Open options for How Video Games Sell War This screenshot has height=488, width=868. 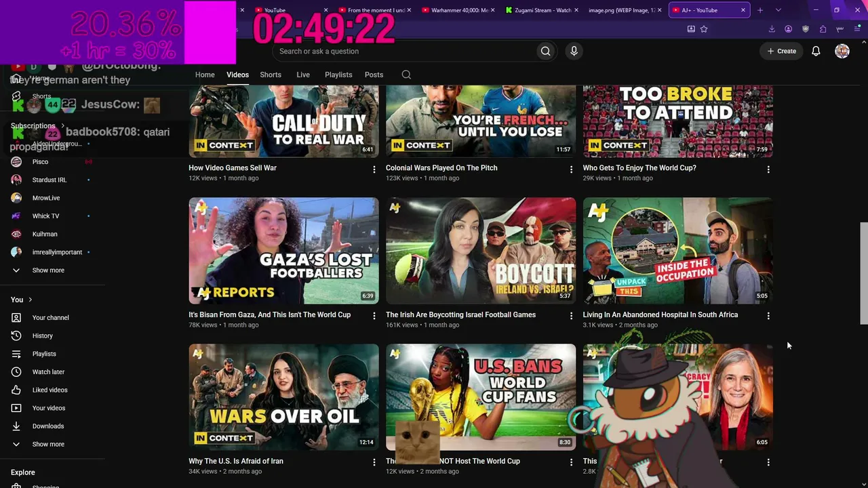(374, 169)
